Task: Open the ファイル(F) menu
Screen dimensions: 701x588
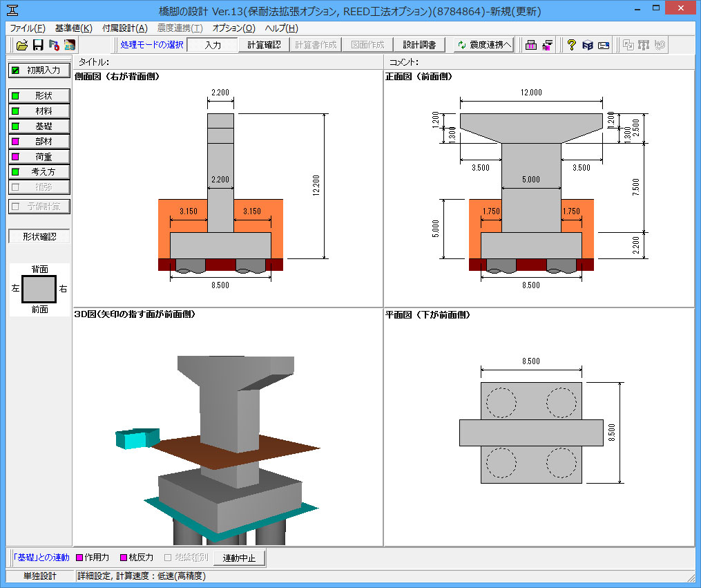Action: click(x=28, y=28)
